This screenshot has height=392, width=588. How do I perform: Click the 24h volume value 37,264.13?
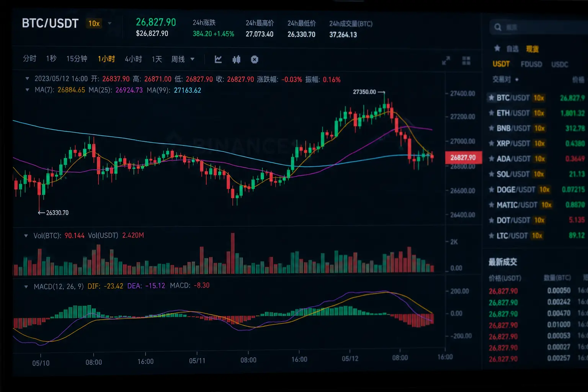(x=343, y=35)
